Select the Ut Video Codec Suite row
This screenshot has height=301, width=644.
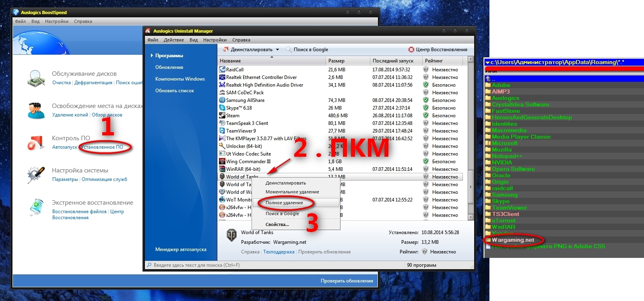pyautogui.click(x=341, y=154)
